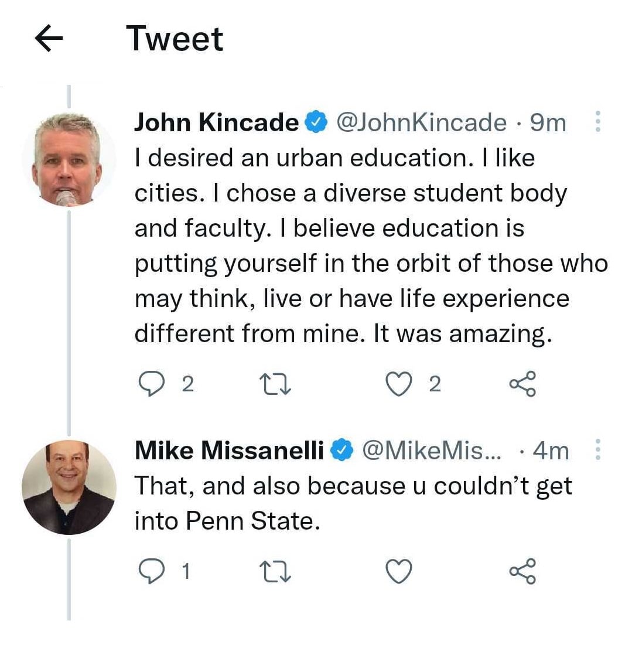Open the John Kincade display name
Image resolution: width=632 pixels, height=672 pixels.
[x=216, y=122]
